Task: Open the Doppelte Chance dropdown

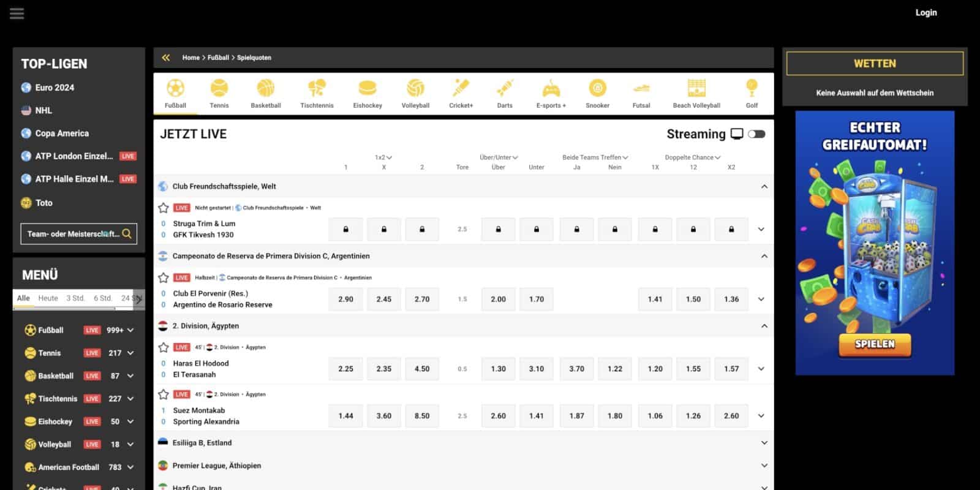Action: pyautogui.click(x=693, y=157)
